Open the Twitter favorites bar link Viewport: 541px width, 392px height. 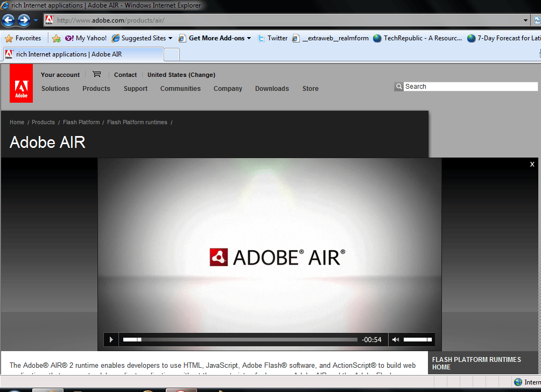click(x=272, y=38)
